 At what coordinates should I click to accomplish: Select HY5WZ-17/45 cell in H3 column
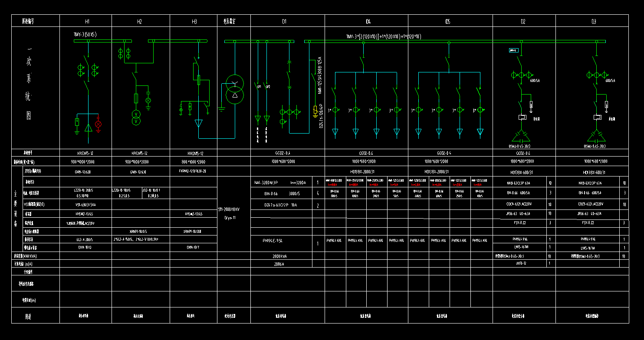click(x=193, y=213)
